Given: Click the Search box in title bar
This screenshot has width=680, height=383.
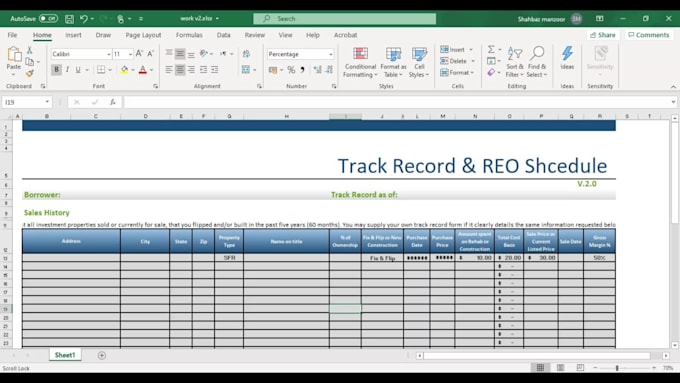Looking at the screenshot, I should tap(345, 19).
